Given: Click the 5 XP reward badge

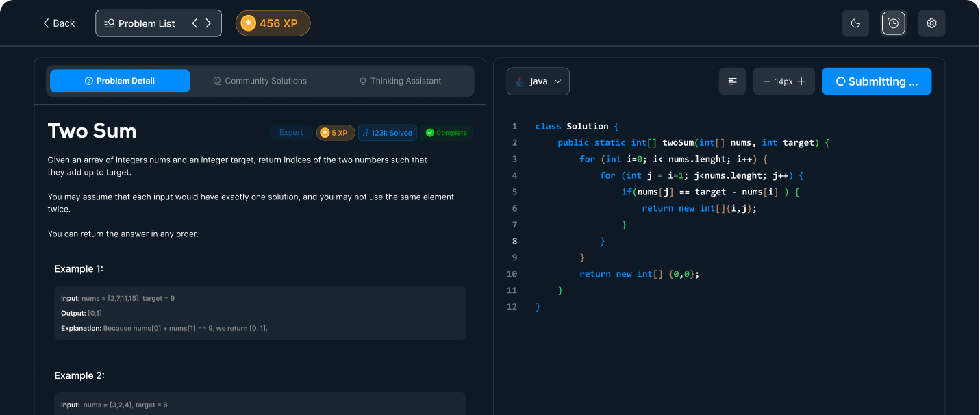Looking at the screenshot, I should [335, 133].
